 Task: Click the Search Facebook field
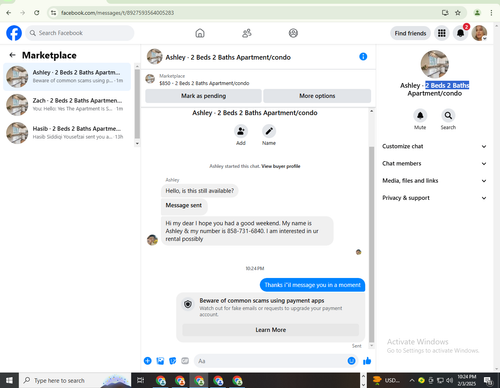pos(80,33)
